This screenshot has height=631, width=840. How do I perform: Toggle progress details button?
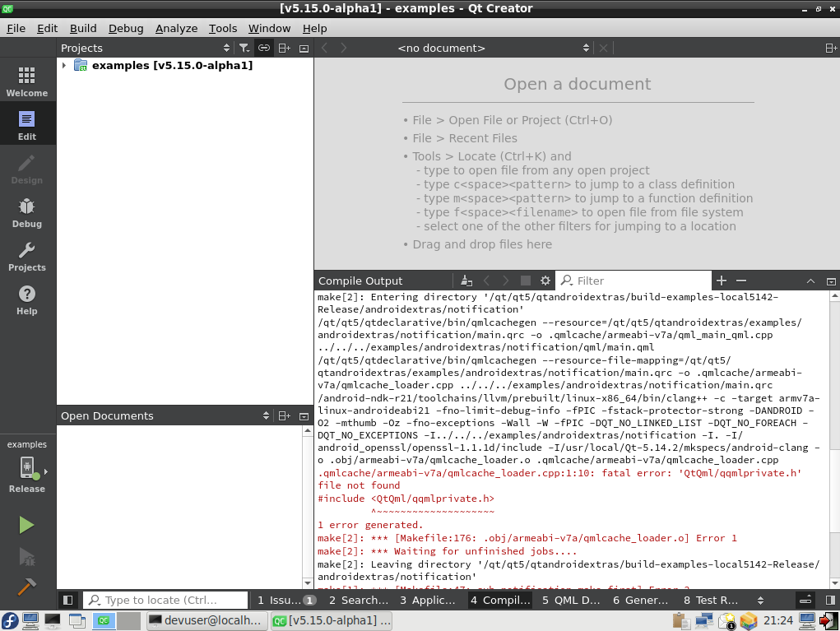[x=805, y=600]
